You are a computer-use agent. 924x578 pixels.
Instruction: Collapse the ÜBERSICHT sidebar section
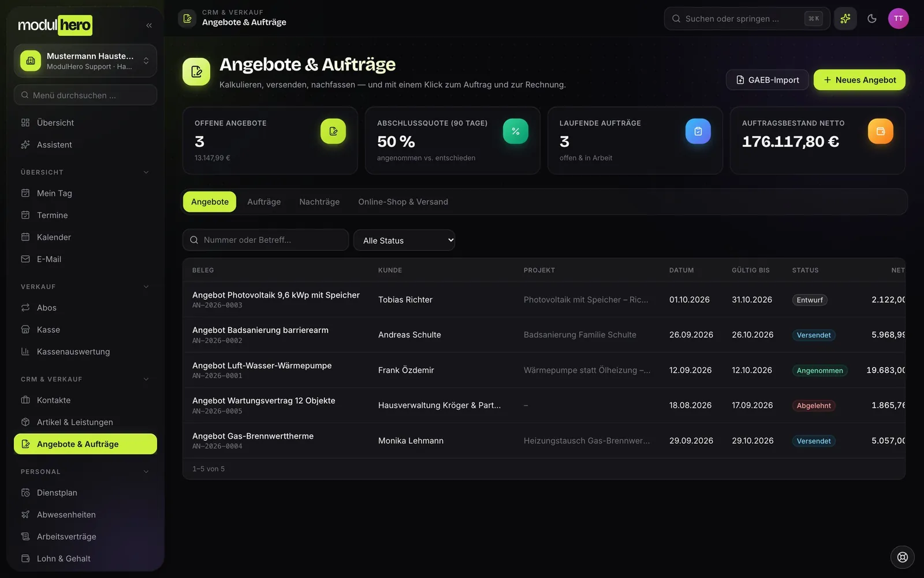(85, 172)
